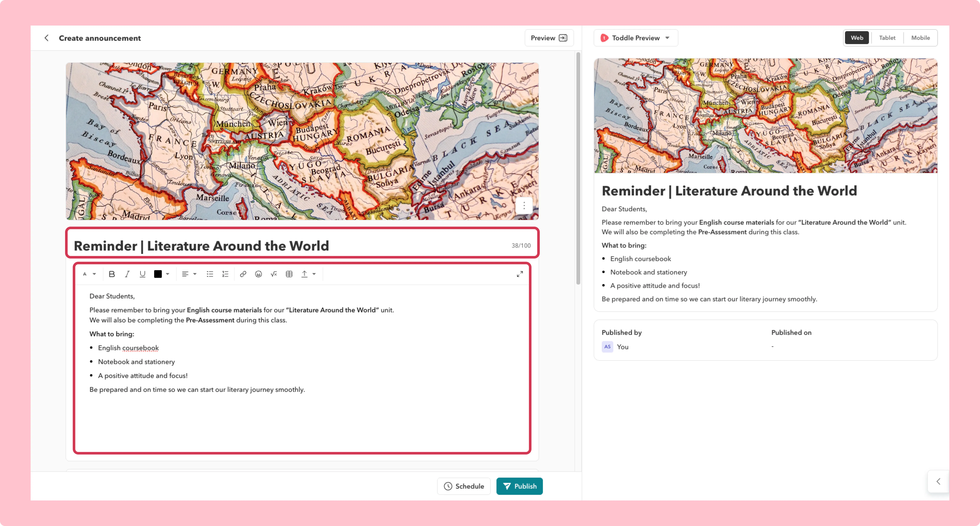Click the "What to bring:" heading in the editor

[112, 334]
